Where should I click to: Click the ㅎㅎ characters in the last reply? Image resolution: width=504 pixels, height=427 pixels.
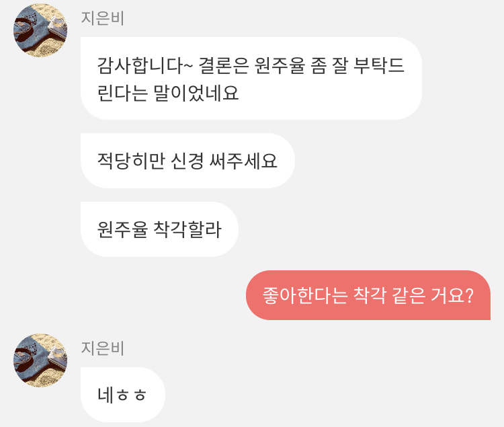click(132, 395)
